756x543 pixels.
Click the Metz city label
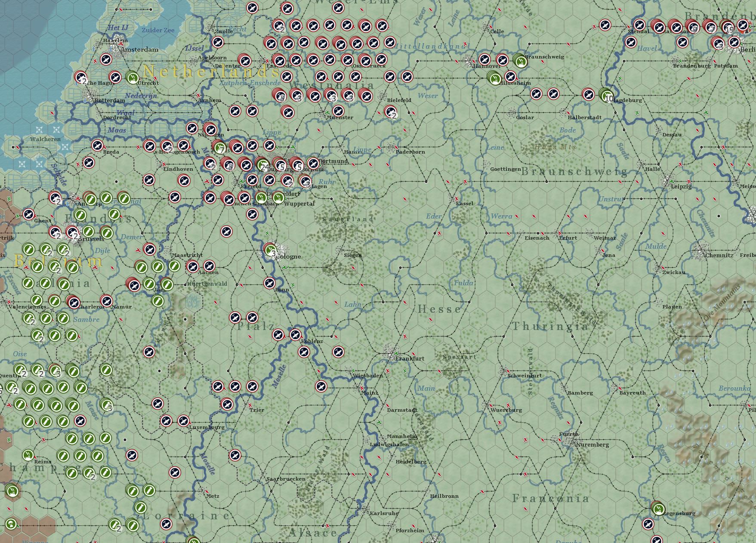point(213,496)
